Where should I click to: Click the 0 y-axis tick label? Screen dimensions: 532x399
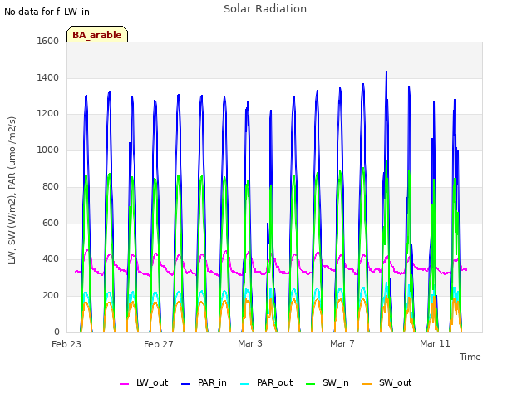click(57, 332)
